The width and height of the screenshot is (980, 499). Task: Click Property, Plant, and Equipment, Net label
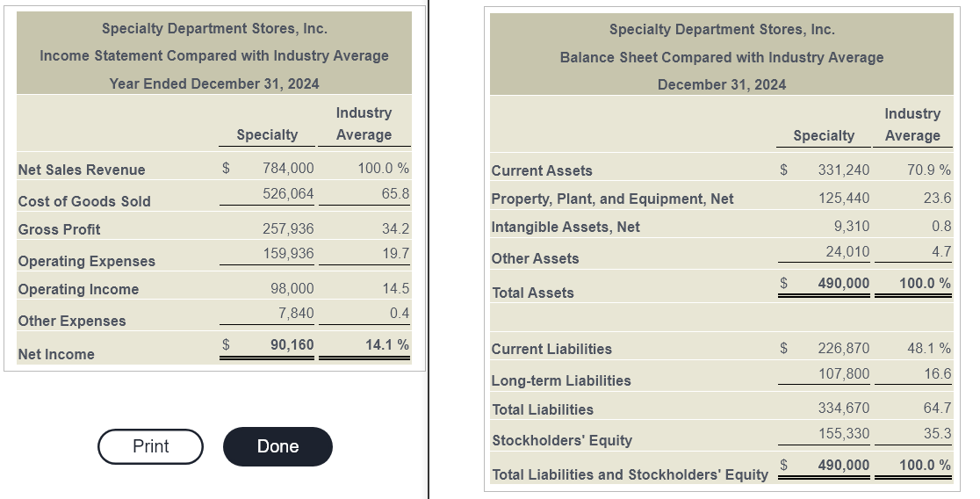coord(613,199)
